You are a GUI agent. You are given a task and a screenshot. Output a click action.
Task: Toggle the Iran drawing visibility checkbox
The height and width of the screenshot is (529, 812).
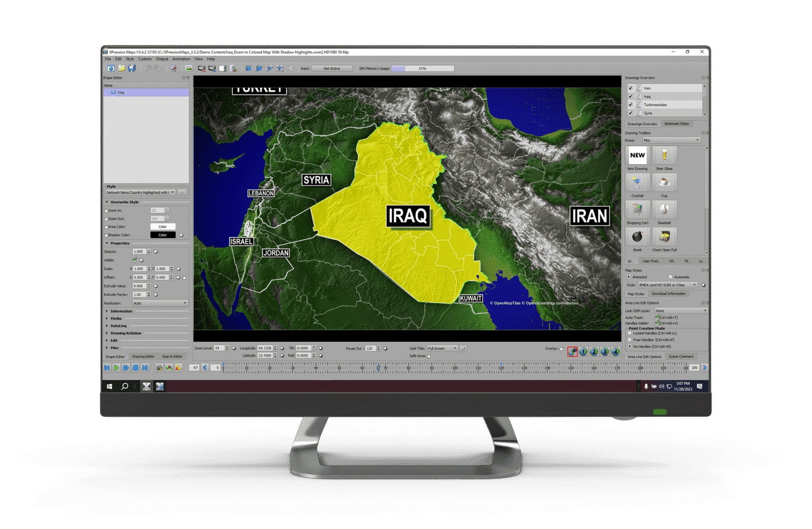pos(630,87)
